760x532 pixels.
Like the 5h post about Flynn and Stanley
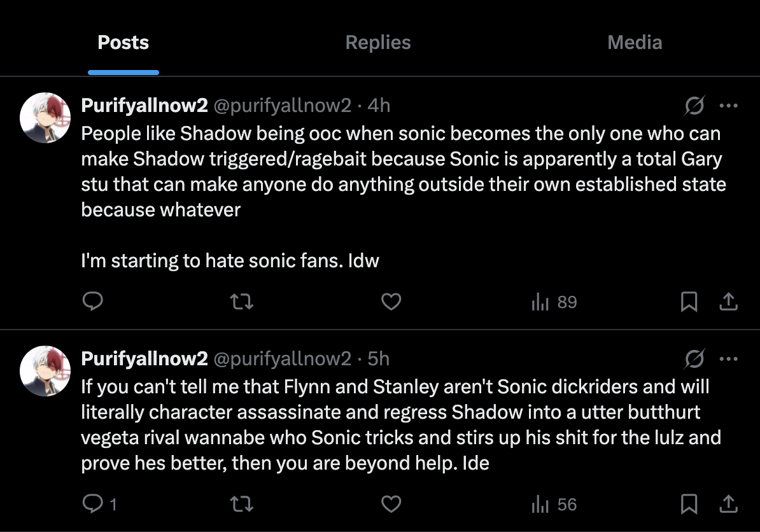391,505
